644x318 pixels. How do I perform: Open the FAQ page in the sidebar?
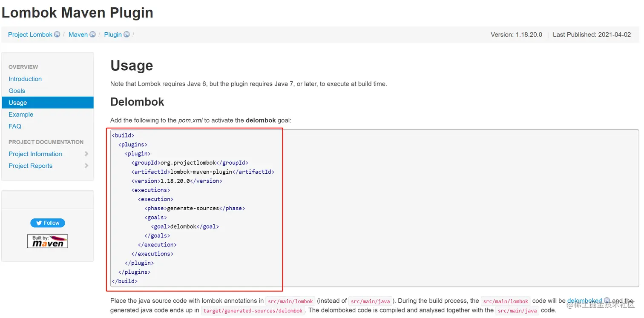[x=15, y=126]
